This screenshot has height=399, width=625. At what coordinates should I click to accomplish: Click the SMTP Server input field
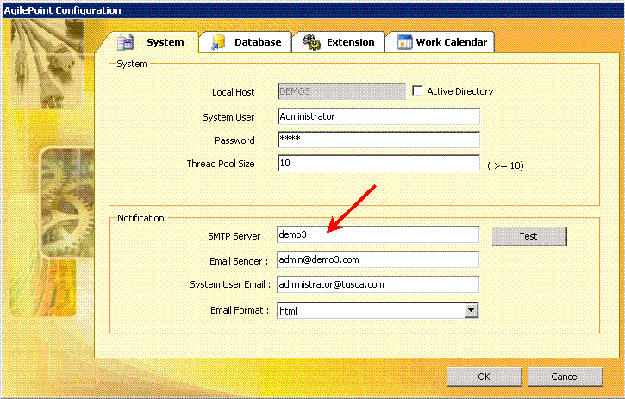tap(378, 235)
